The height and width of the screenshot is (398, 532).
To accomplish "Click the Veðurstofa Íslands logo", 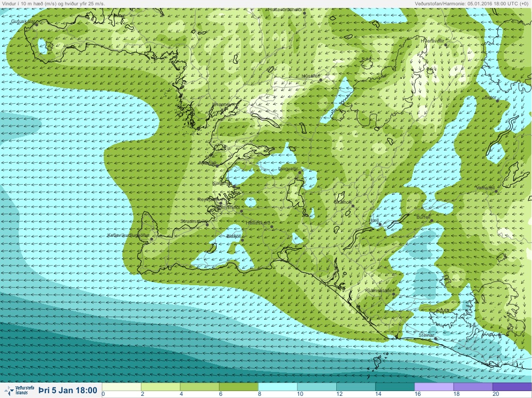I will [x=20, y=390].
